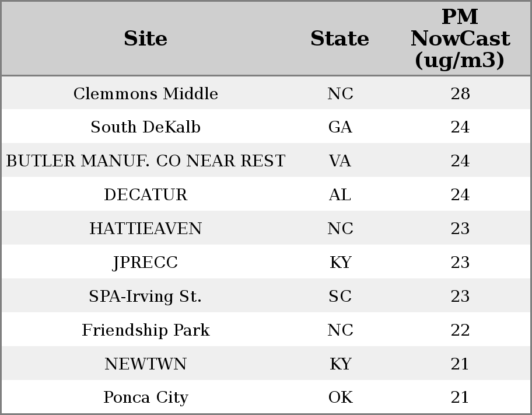Select the OK state cell
Screen dimensions: 532x415
[340, 397]
